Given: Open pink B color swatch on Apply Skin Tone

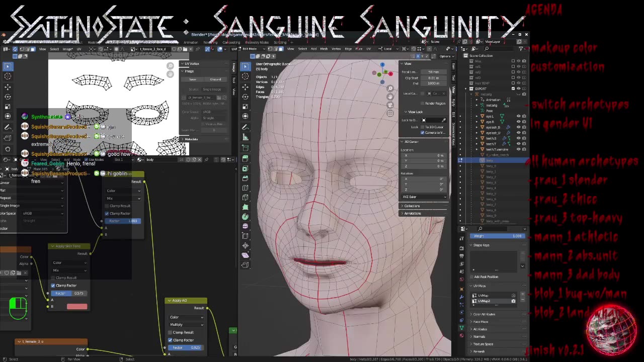Looking at the screenshot, I should pyautogui.click(x=76, y=306).
